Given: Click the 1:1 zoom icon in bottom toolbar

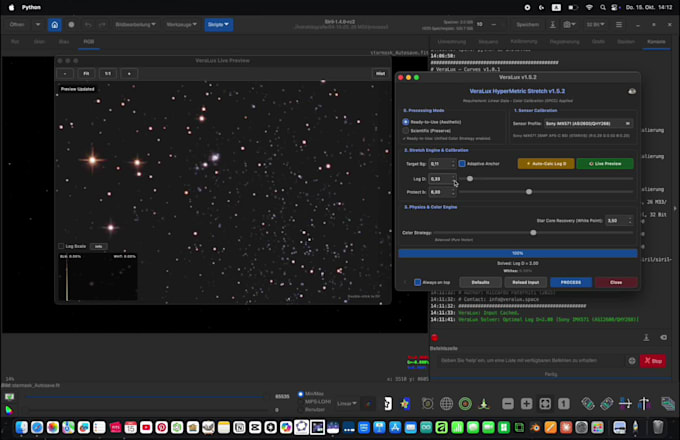Looking at the screenshot, I should [564, 404].
